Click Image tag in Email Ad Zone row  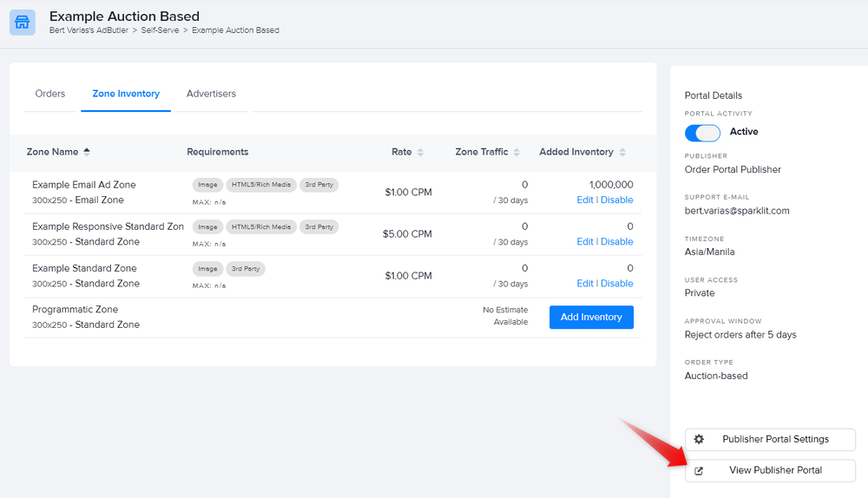(x=207, y=185)
